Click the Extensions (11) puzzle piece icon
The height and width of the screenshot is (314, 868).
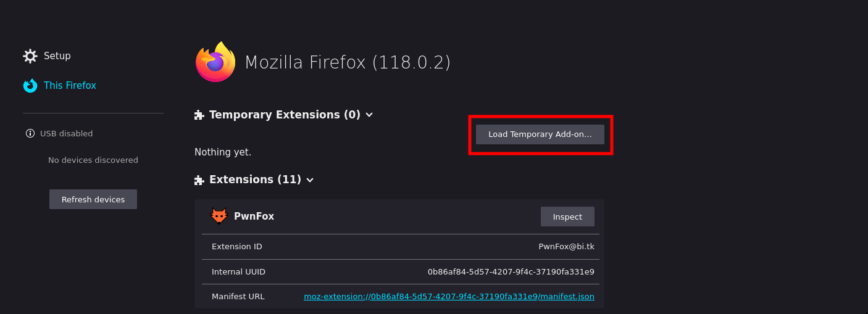pyautogui.click(x=199, y=180)
